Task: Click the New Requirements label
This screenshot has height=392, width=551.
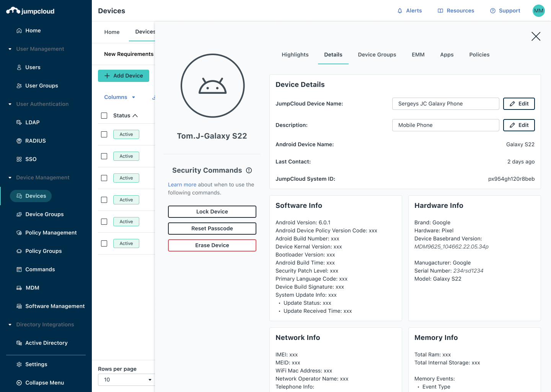Action: click(129, 54)
